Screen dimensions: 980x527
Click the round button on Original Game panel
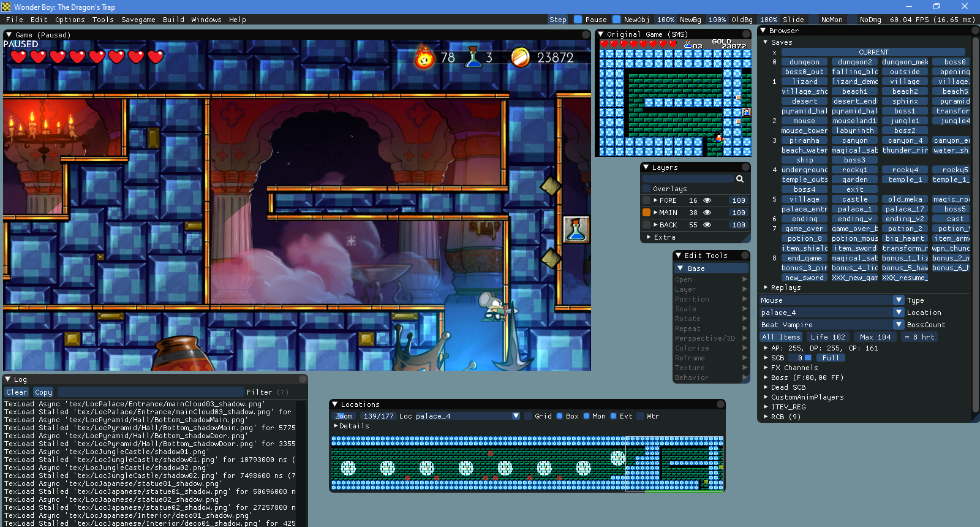(x=747, y=34)
